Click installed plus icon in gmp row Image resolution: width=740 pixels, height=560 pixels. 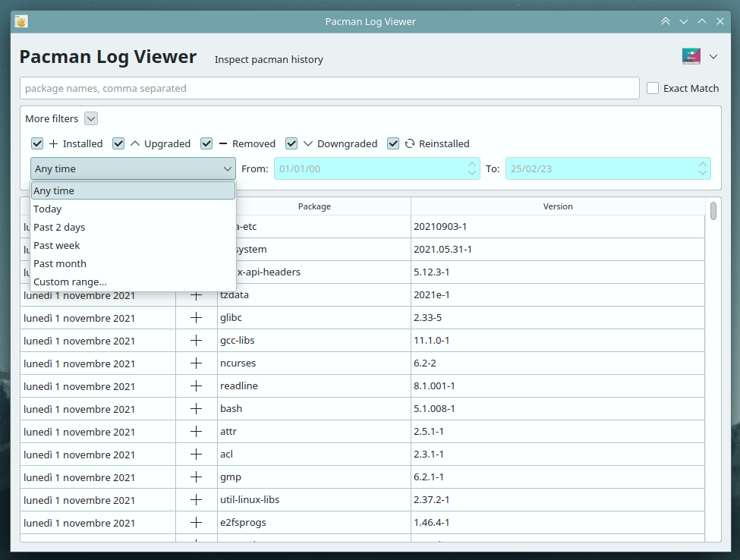(x=197, y=477)
